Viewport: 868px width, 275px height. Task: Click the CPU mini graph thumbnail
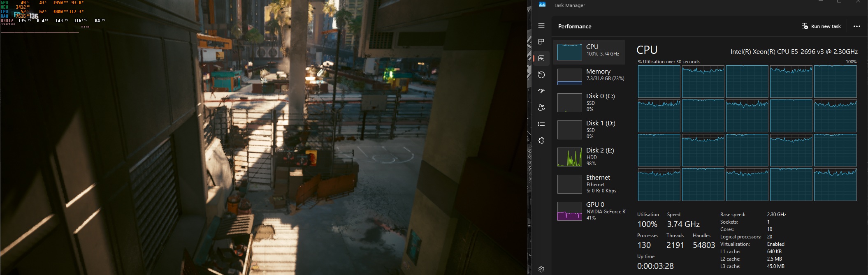point(570,52)
